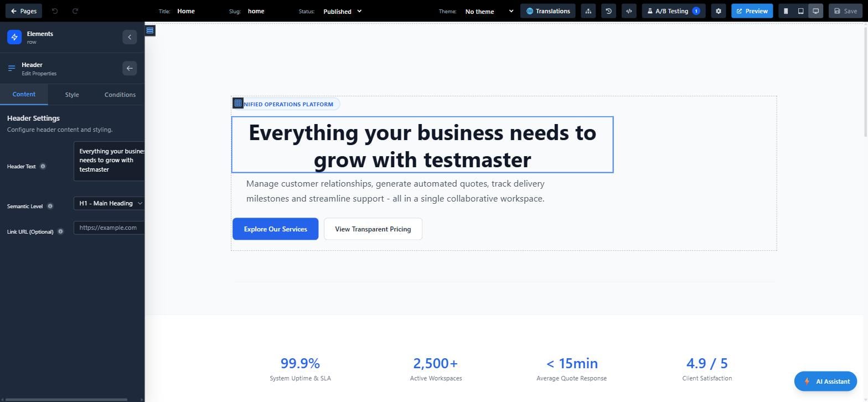Show info for Header Text field

coord(43,167)
